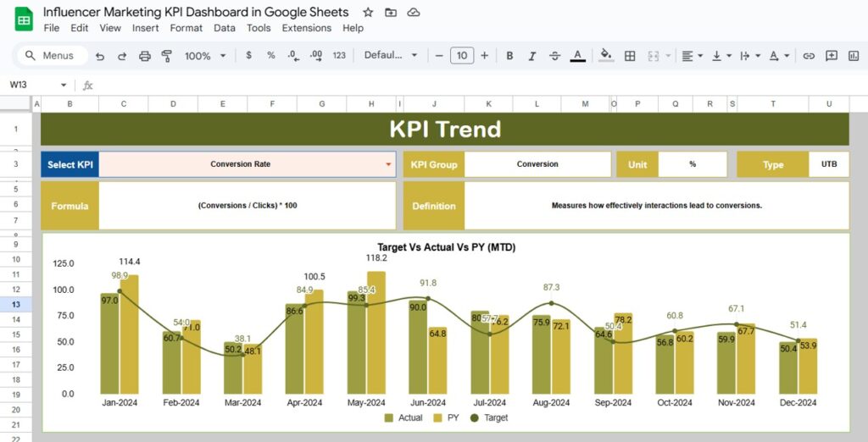
Task: Open the Tools menu
Action: coord(259,28)
